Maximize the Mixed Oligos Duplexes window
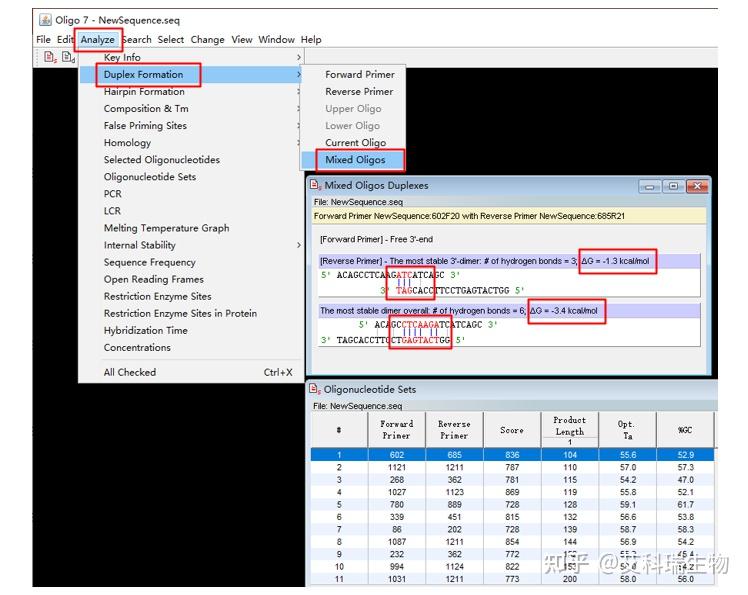748x595 pixels. point(673,186)
